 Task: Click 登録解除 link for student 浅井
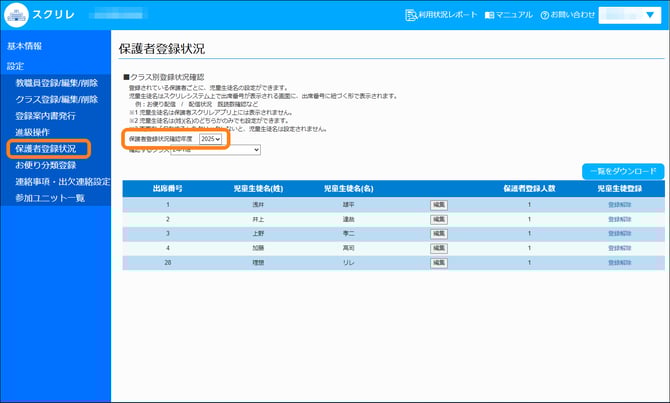pyautogui.click(x=620, y=205)
